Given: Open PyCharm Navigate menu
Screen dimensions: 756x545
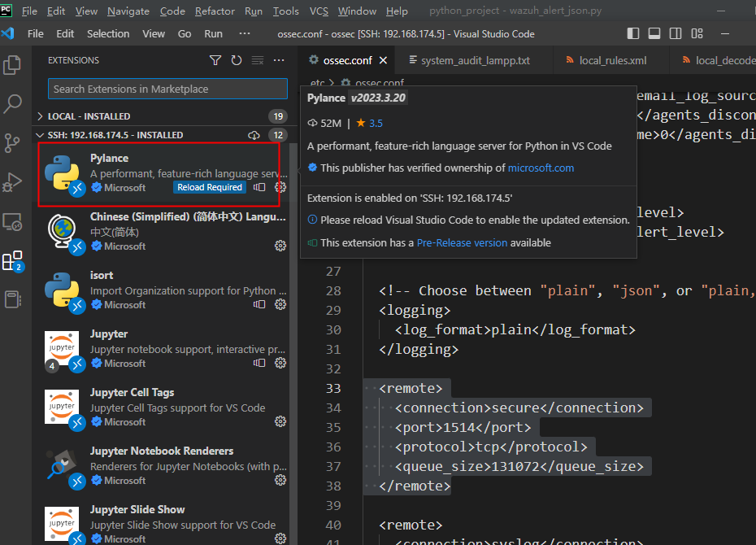Looking at the screenshot, I should pyautogui.click(x=128, y=11).
